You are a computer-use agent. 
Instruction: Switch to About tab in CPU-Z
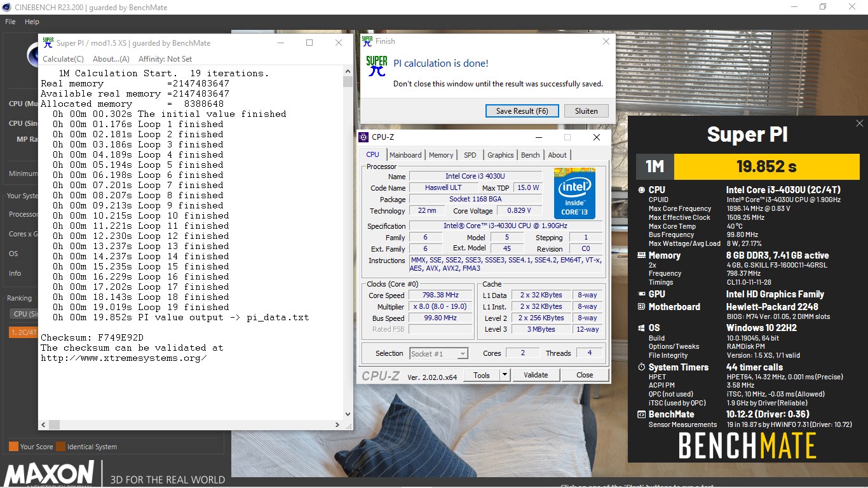click(557, 155)
